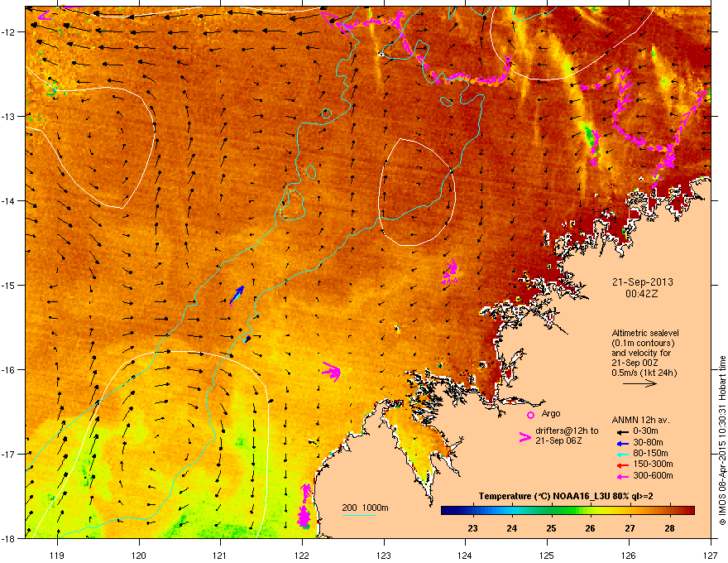
Task: Click the 26 tick on the color bar
Action: [x=590, y=528]
